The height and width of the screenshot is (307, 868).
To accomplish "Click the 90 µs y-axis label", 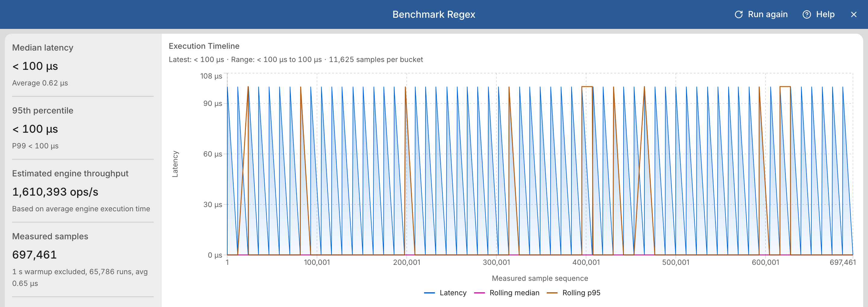I will [212, 103].
